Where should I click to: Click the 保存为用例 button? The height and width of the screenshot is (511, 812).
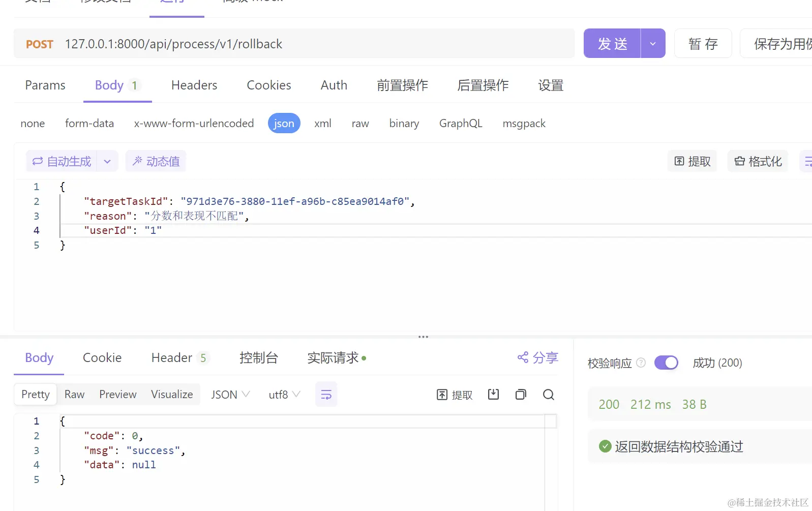tap(776, 44)
